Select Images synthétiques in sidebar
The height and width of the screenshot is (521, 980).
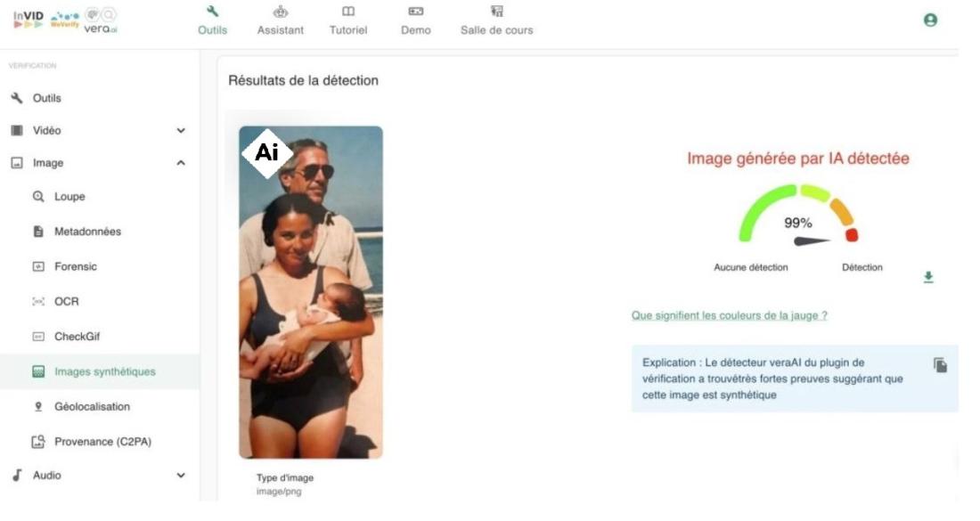(104, 371)
